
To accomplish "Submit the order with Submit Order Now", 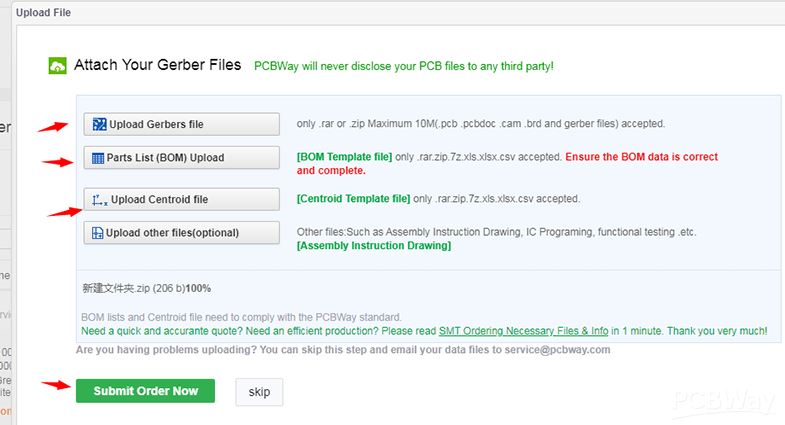I will 145,391.
